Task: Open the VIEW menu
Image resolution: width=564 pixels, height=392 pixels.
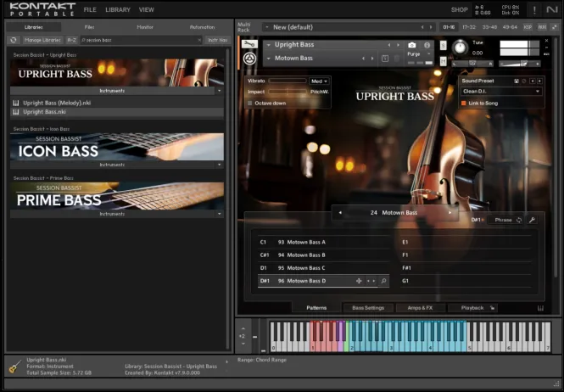Action: 147,10
